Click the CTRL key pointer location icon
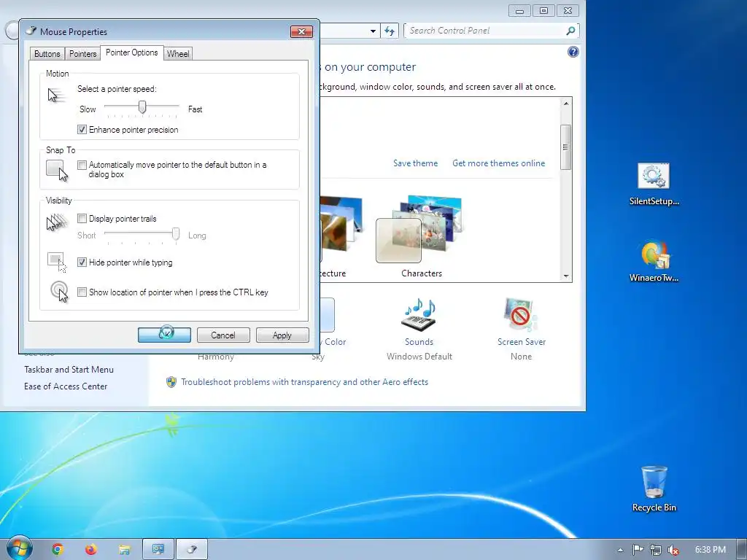The width and height of the screenshot is (747, 560). pyautogui.click(x=60, y=292)
